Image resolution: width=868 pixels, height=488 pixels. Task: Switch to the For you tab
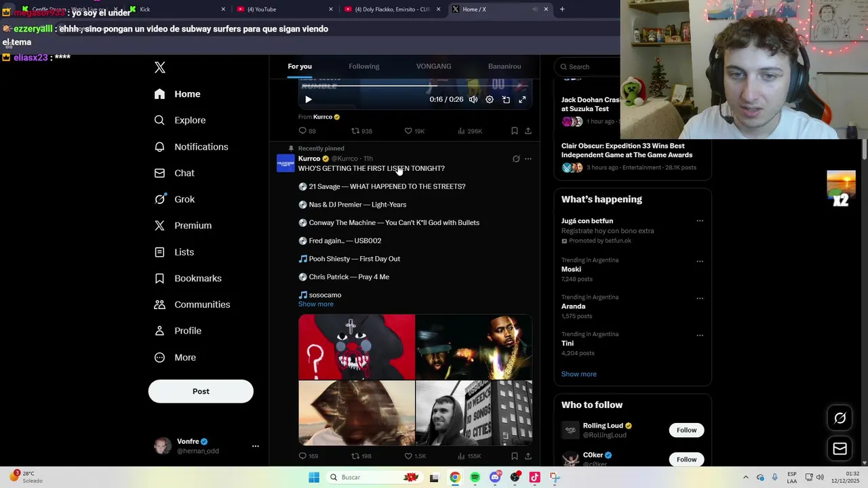(x=300, y=66)
